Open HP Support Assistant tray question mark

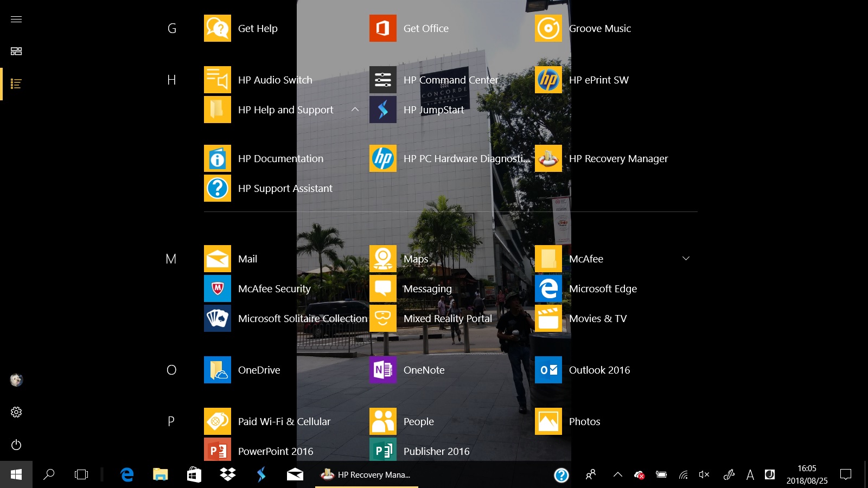pyautogui.click(x=561, y=475)
